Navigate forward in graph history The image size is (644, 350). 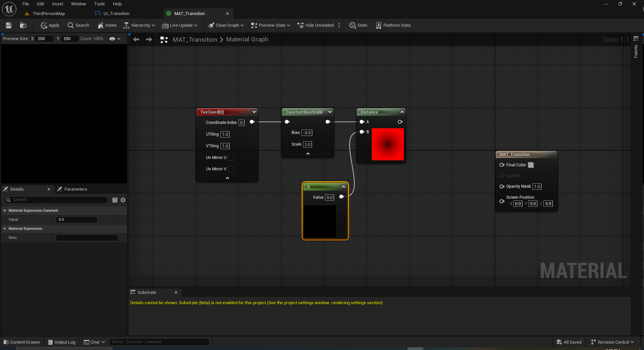(x=149, y=39)
